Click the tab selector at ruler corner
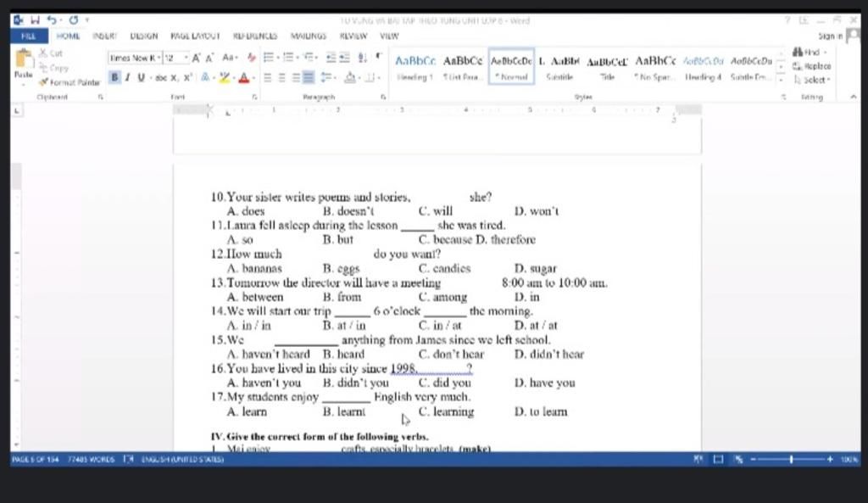The width and height of the screenshot is (868, 503). tap(17, 111)
